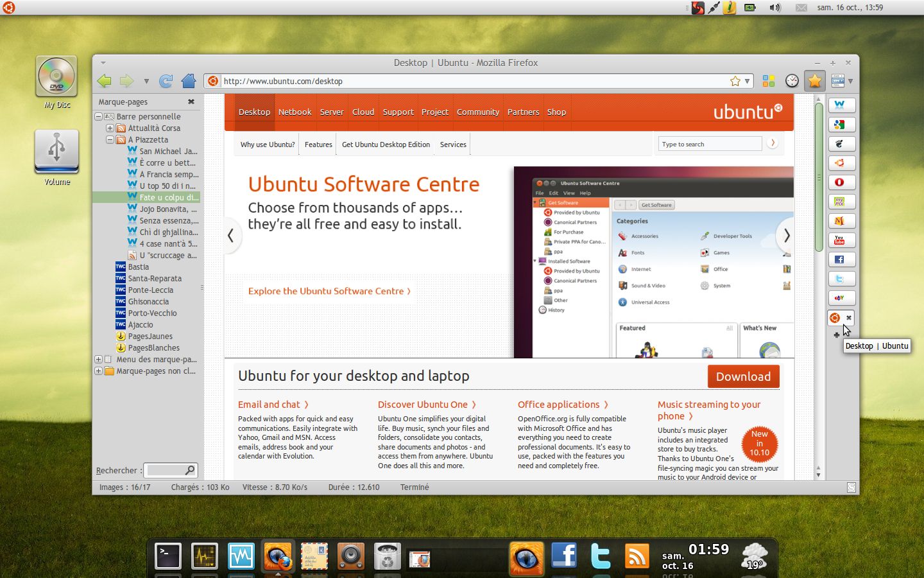Show previous slide with left chevron
This screenshot has height=578, width=924.
click(231, 236)
